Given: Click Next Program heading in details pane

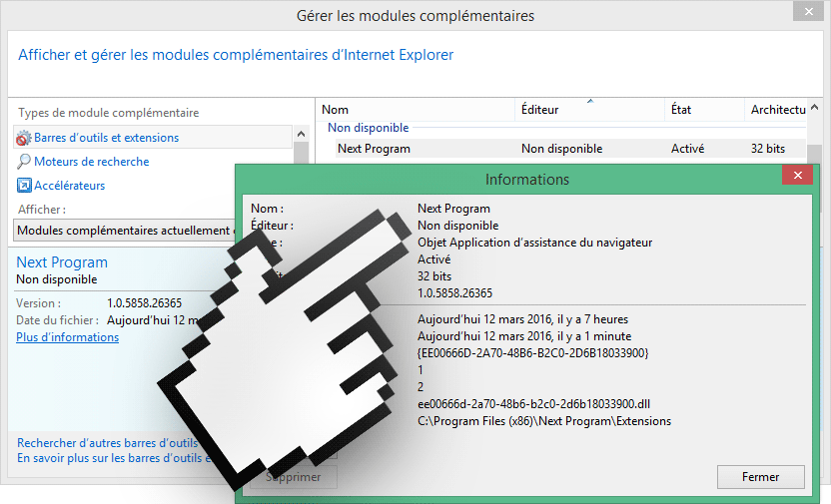Looking at the screenshot, I should 62,262.
